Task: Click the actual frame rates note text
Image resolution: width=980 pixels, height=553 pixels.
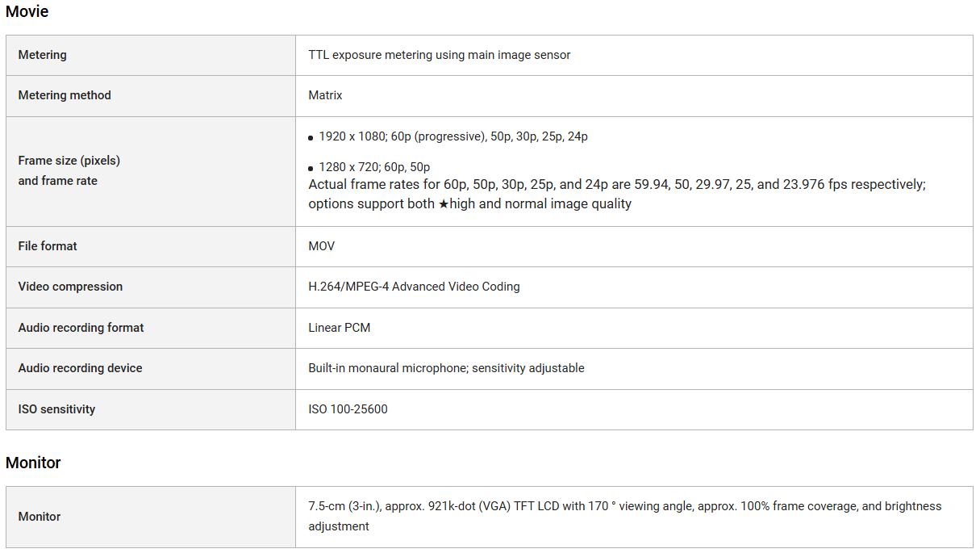Action: (x=616, y=194)
